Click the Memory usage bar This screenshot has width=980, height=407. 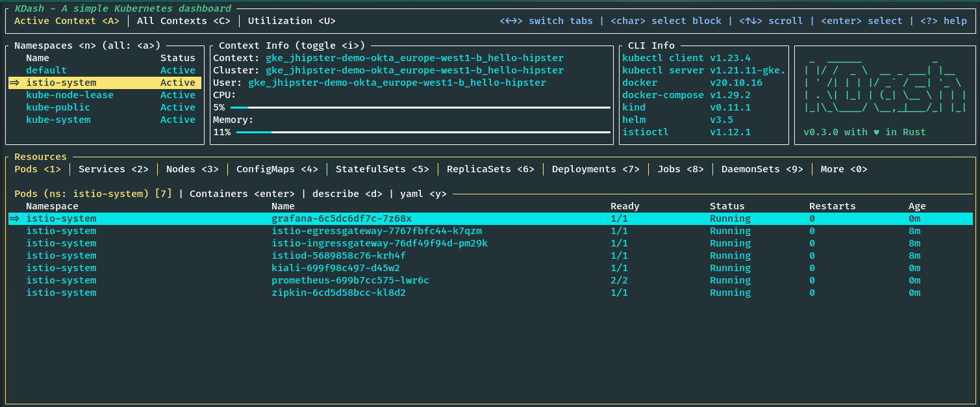pyautogui.click(x=423, y=132)
